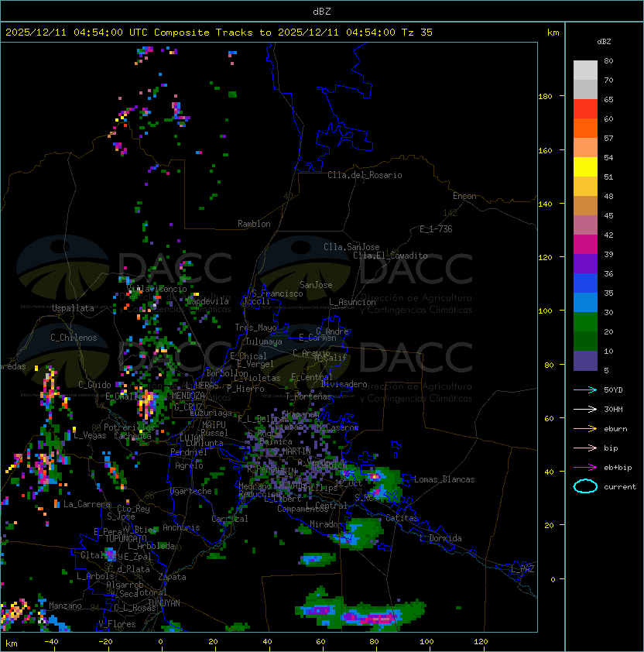Viewport: 644px width, 652px height.
Task: Click the 'Ugarteche' map label
Action: point(191,491)
